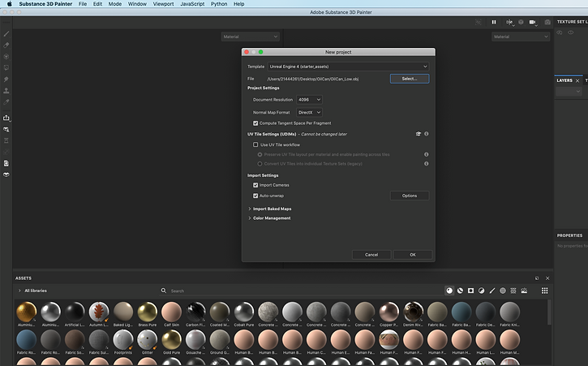Pause viewport rendering with the pause icon
The width and height of the screenshot is (588, 366).
click(x=494, y=22)
